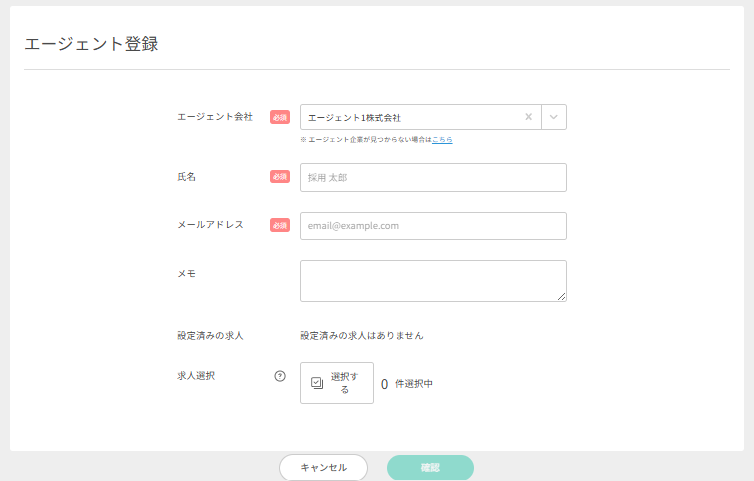Viewport: 754px width, 481px height.
Task: Click the 設定済みの求人はありません message
Action: (x=361, y=335)
